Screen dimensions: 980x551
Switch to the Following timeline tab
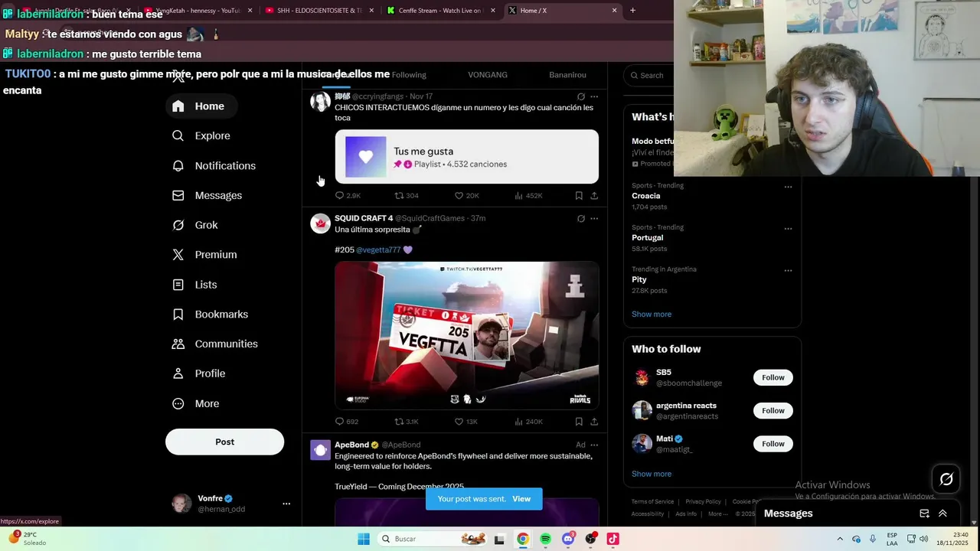point(409,75)
